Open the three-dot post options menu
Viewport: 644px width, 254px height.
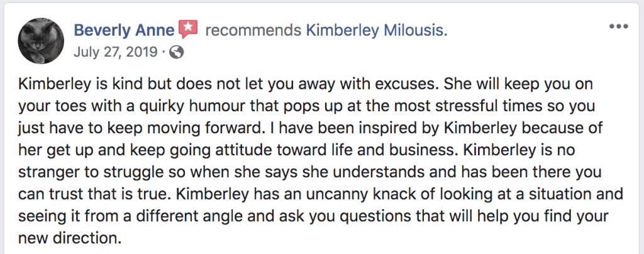(x=619, y=26)
